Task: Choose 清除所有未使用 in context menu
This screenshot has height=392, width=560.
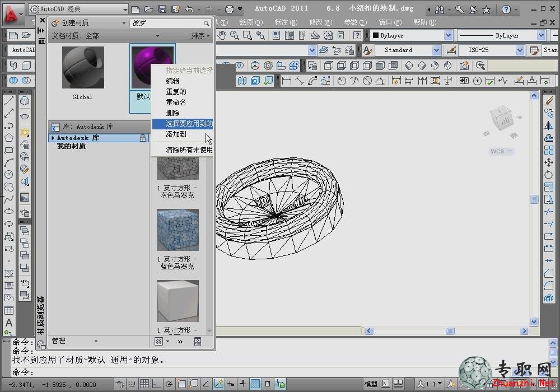Action: (189, 150)
